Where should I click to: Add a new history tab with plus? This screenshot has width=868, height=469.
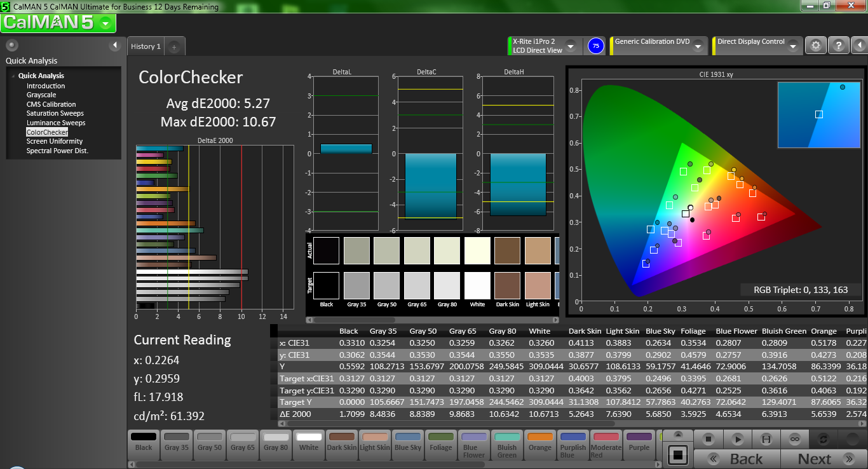tap(175, 46)
